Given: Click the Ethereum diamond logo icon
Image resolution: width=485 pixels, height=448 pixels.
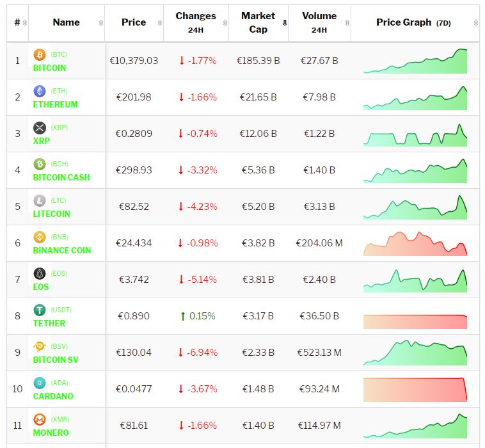Looking at the screenshot, I should 40,92.
